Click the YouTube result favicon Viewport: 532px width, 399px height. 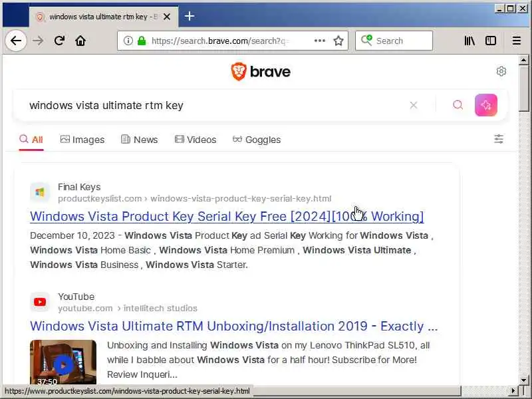40,302
